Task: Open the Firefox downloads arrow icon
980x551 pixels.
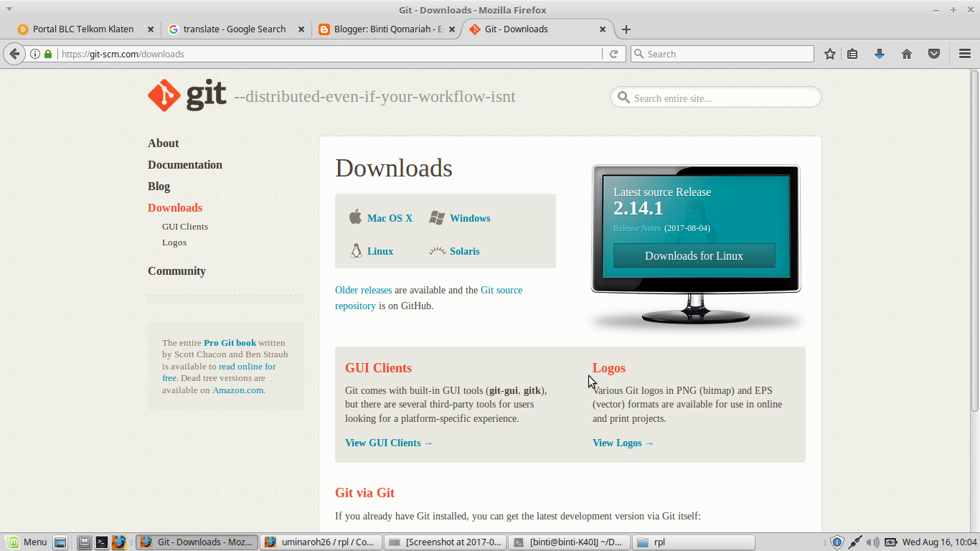Action: pyautogui.click(x=880, y=54)
